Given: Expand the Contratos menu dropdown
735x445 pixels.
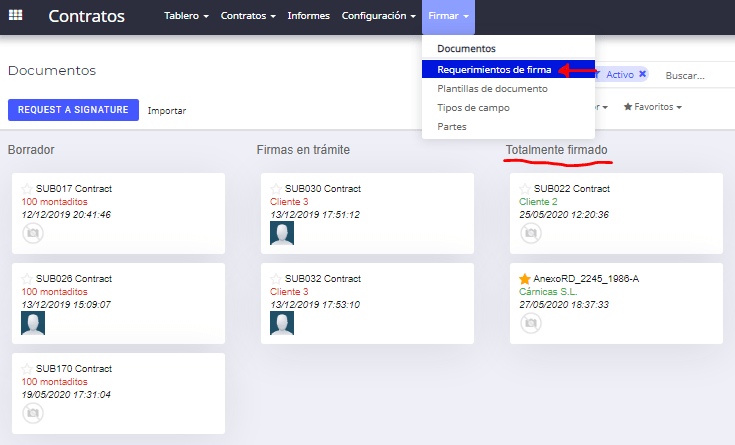Looking at the screenshot, I should pyautogui.click(x=248, y=16).
